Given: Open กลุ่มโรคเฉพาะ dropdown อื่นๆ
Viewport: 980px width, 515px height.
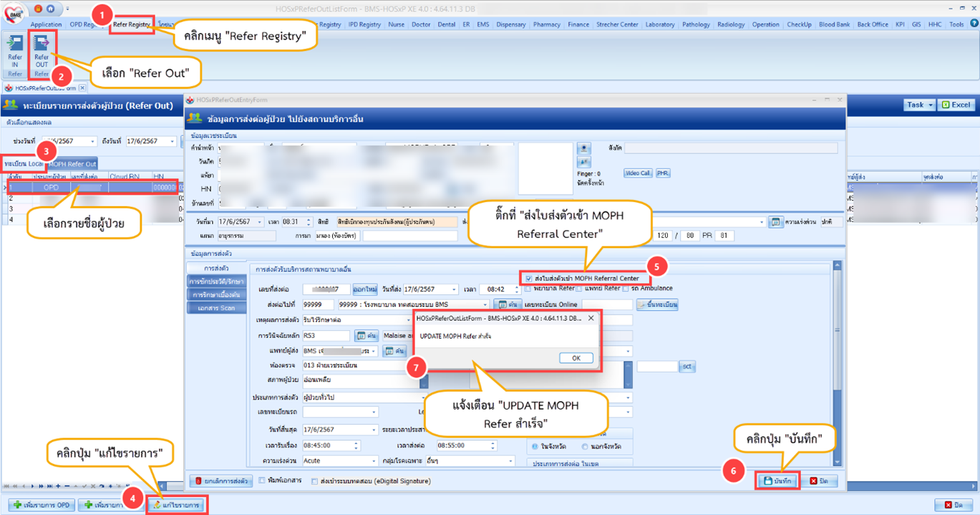Looking at the screenshot, I should tap(510, 461).
